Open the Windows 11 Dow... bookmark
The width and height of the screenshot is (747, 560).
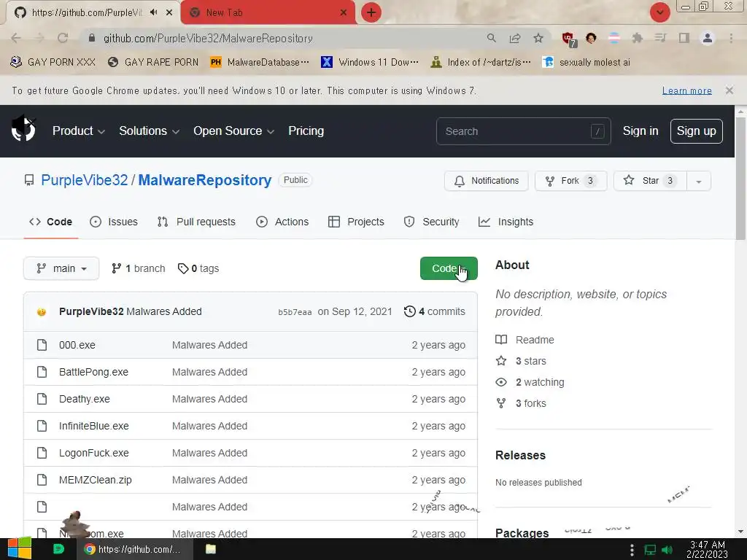tap(370, 63)
